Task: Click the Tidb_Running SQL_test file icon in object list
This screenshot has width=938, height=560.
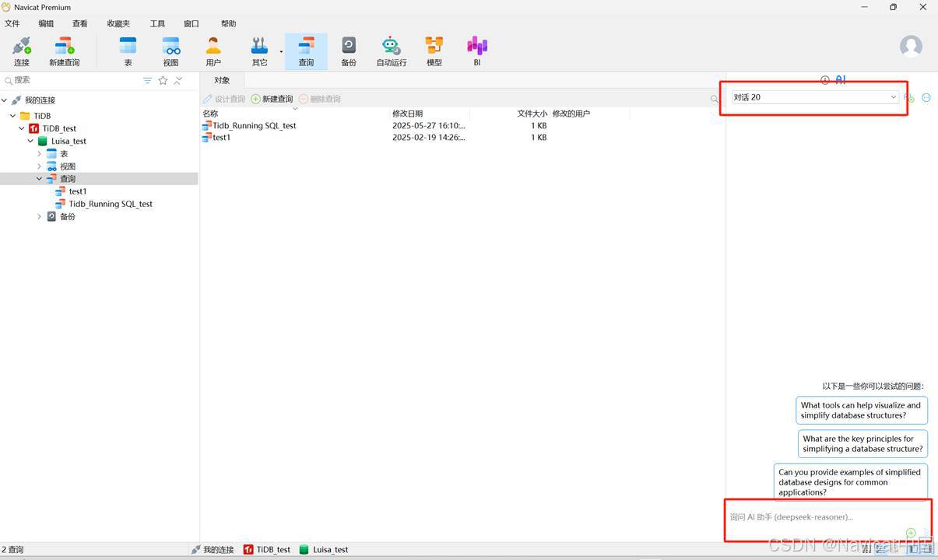Action: (x=207, y=125)
